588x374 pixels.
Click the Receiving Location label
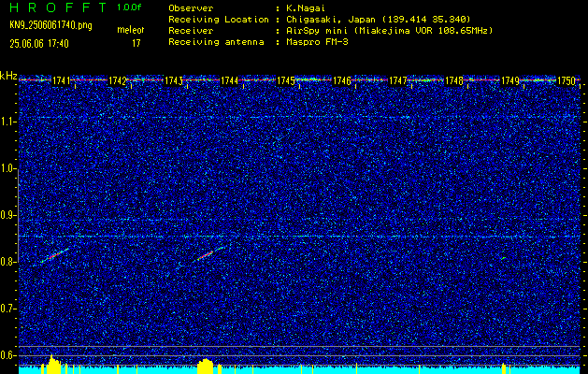tap(219, 20)
